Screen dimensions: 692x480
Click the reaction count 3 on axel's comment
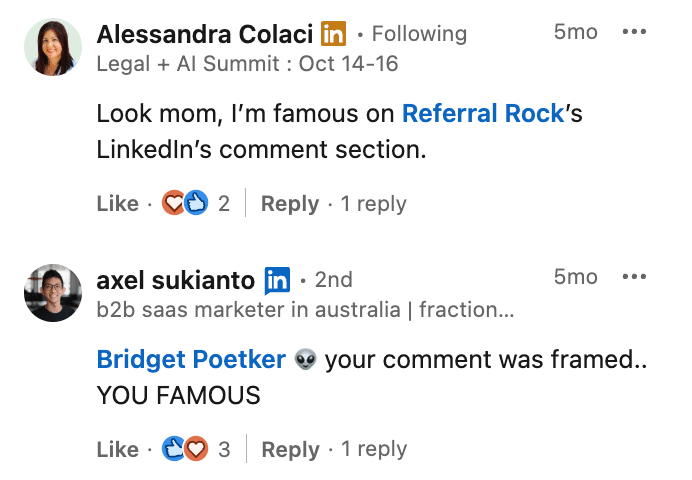[x=225, y=450]
